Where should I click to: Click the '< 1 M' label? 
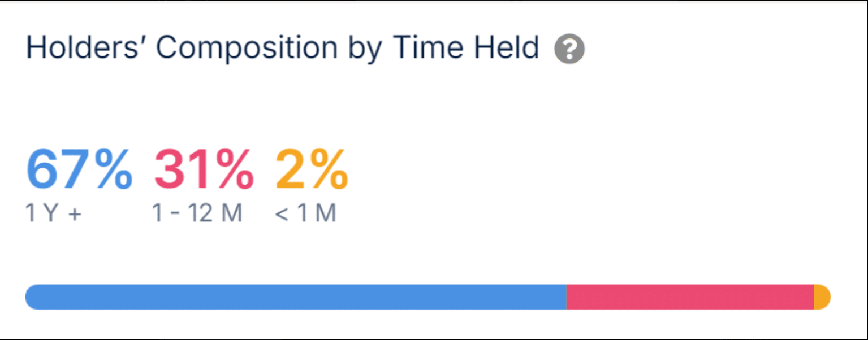(x=306, y=213)
